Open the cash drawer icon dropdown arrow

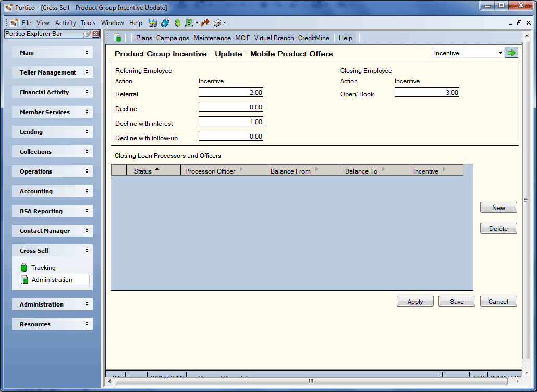(x=197, y=23)
